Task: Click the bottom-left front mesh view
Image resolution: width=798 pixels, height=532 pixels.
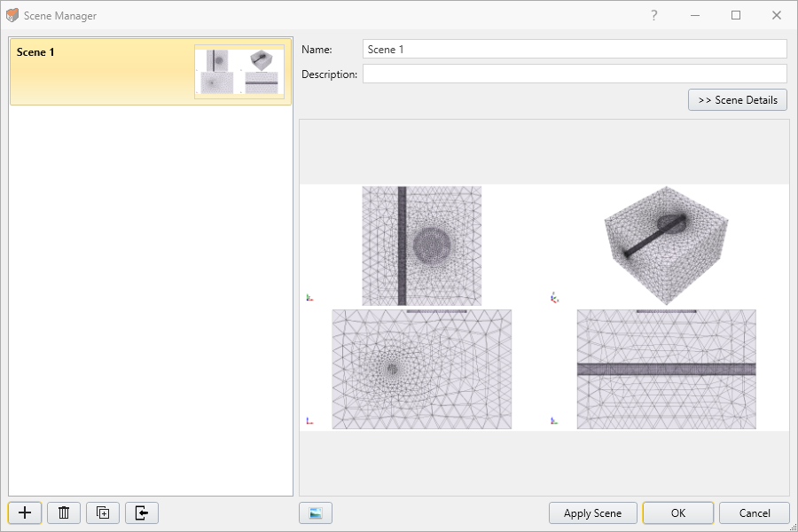Action: coord(421,369)
